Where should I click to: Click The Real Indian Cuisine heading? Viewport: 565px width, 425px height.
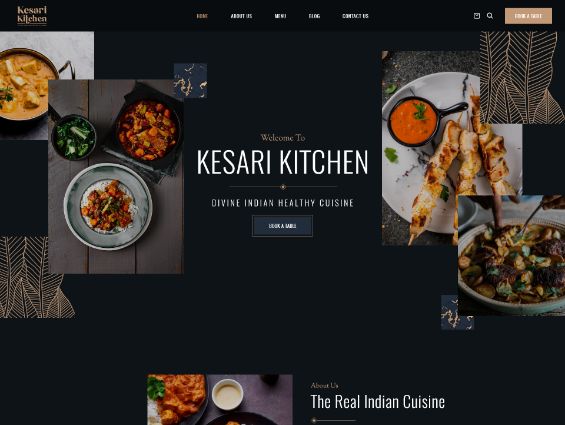click(x=378, y=402)
